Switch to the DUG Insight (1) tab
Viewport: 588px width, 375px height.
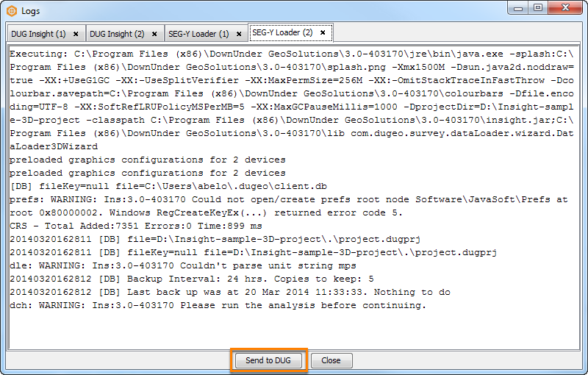click(x=46, y=34)
